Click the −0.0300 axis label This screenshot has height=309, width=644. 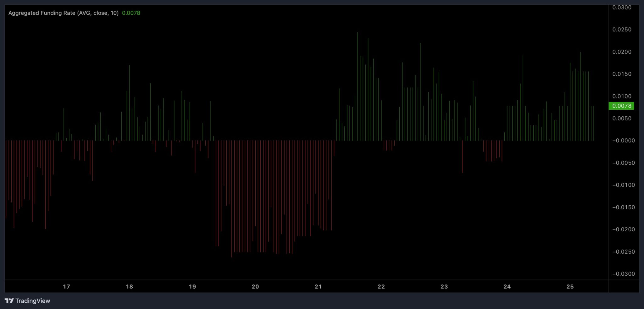(x=623, y=274)
